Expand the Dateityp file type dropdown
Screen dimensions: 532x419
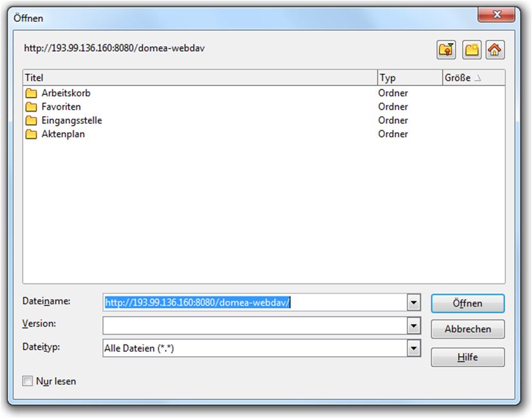point(414,348)
